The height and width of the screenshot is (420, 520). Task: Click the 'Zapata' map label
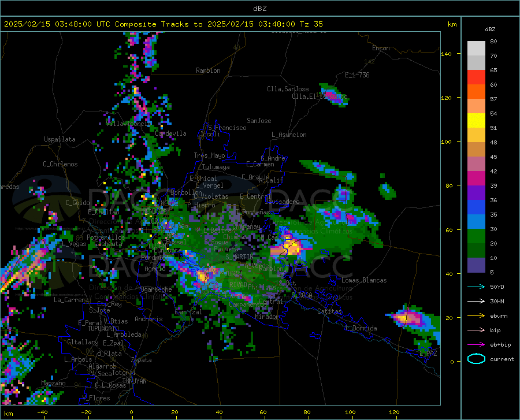coord(142,360)
